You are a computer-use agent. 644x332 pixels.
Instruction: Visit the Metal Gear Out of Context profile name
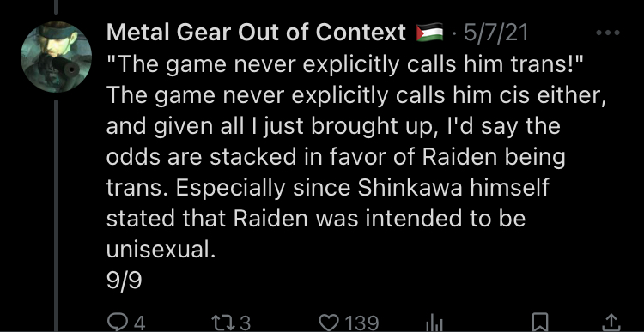coord(256,33)
